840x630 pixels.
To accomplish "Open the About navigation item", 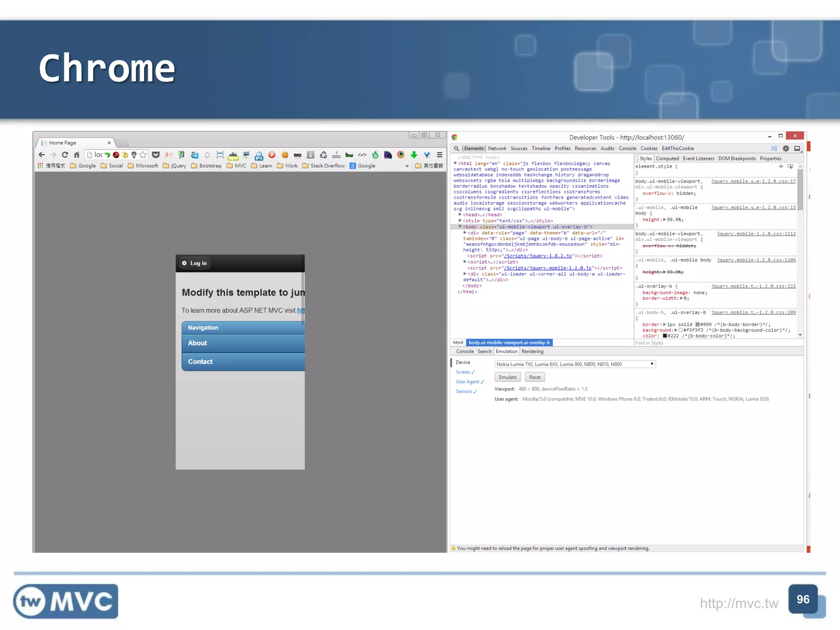I will point(243,343).
